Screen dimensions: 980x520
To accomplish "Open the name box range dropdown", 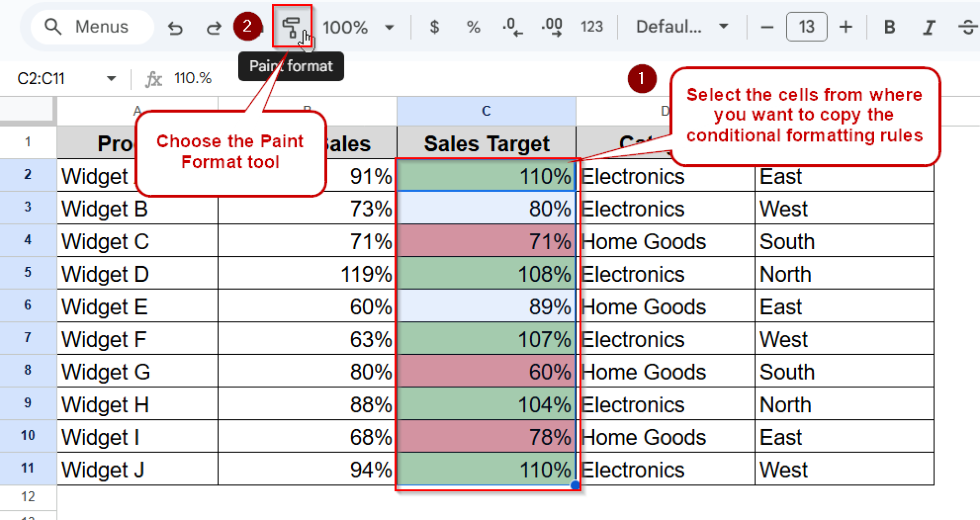I will [x=111, y=78].
